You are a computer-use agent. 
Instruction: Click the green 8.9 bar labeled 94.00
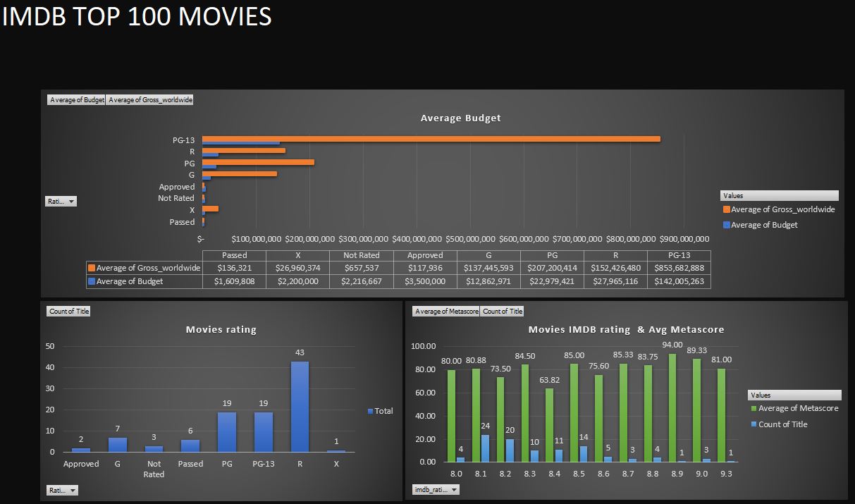click(672, 407)
